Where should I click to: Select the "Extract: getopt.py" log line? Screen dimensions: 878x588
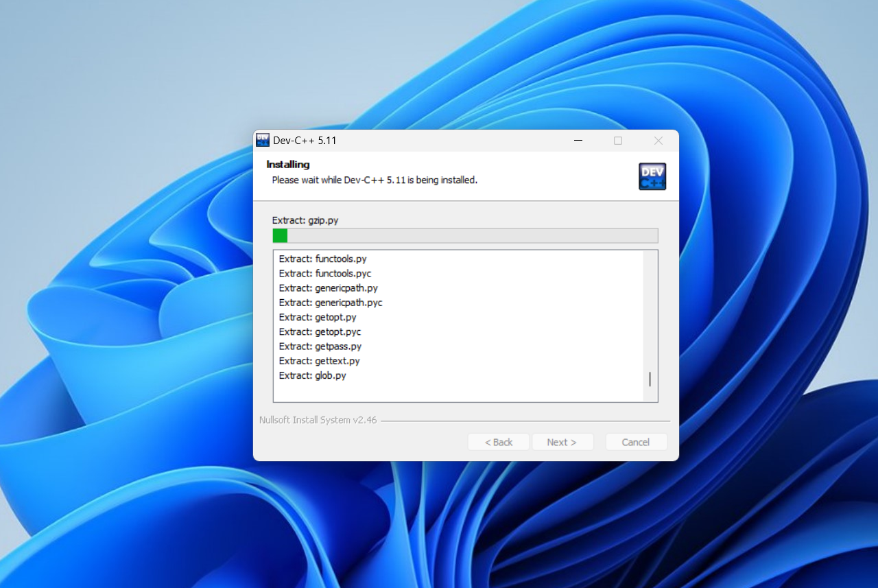318,317
